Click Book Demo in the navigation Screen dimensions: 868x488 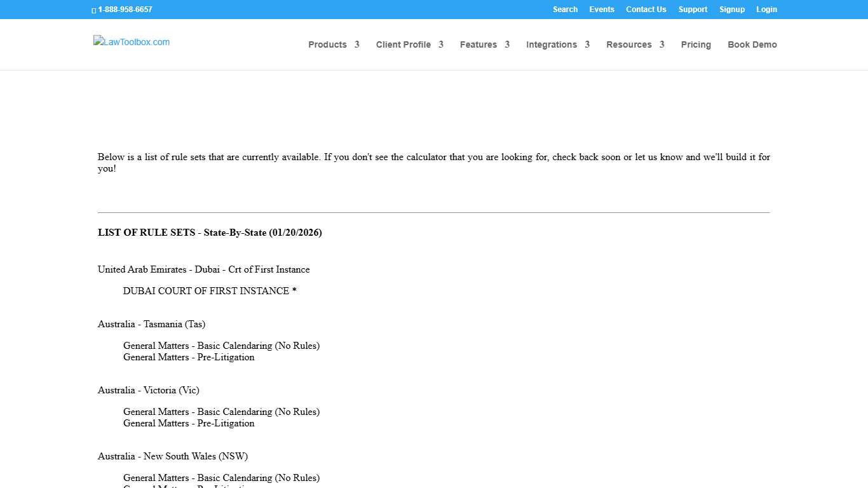pyautogui.click(x=752, y=44)
